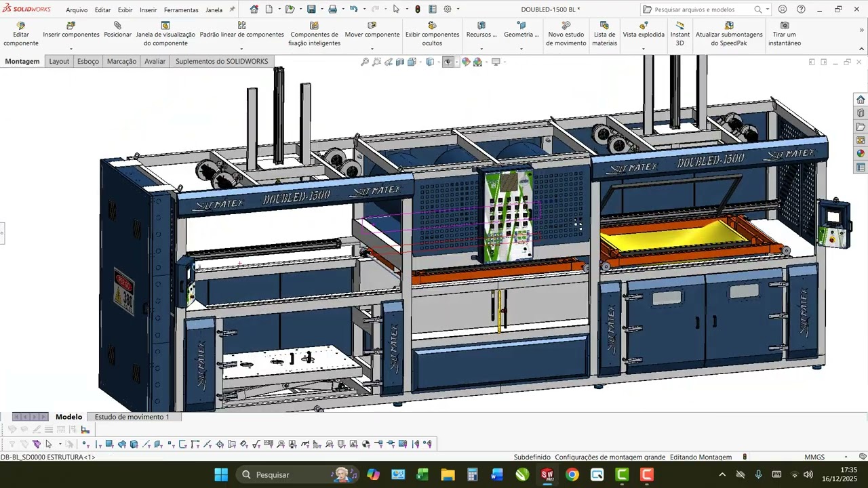Viewport: 868px width, 488px height.
Task: Click Zoom to Area icon
Action: 376,62
